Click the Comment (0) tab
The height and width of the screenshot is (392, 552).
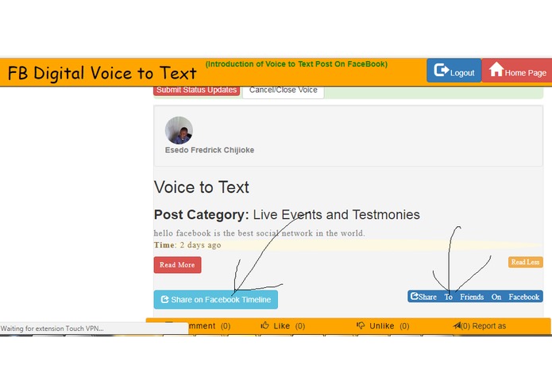[197, 326]
